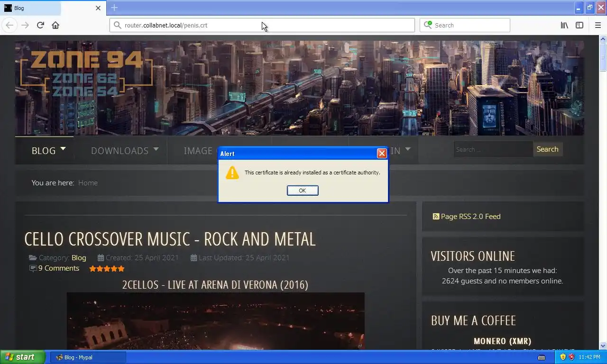Open the 9 Comments link
The width and height of the screenshot is (607, 364).
pyautogui.click(x=59, y=268)
